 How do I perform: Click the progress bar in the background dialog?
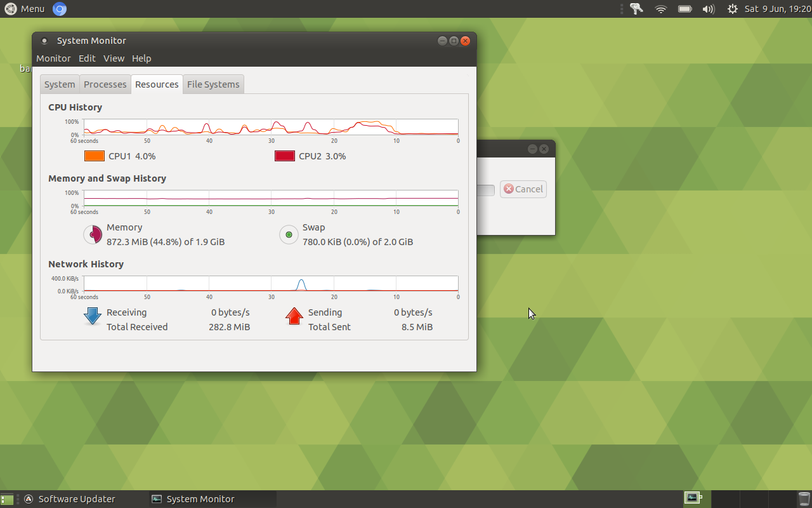click(485, 190)
